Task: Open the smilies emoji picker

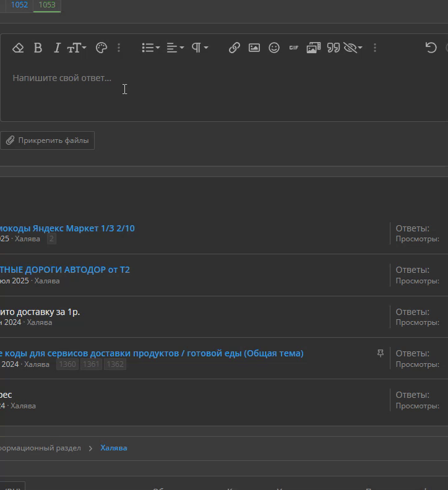Action: 274,48
